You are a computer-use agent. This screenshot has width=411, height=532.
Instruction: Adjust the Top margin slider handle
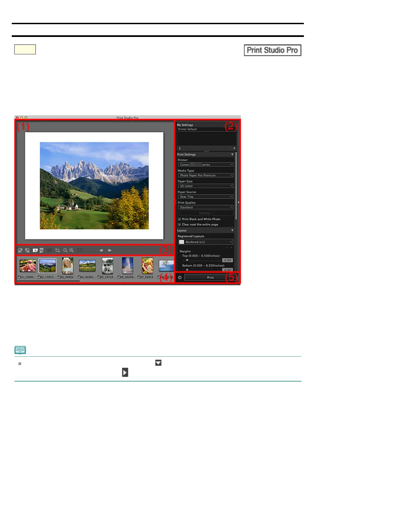187,260
